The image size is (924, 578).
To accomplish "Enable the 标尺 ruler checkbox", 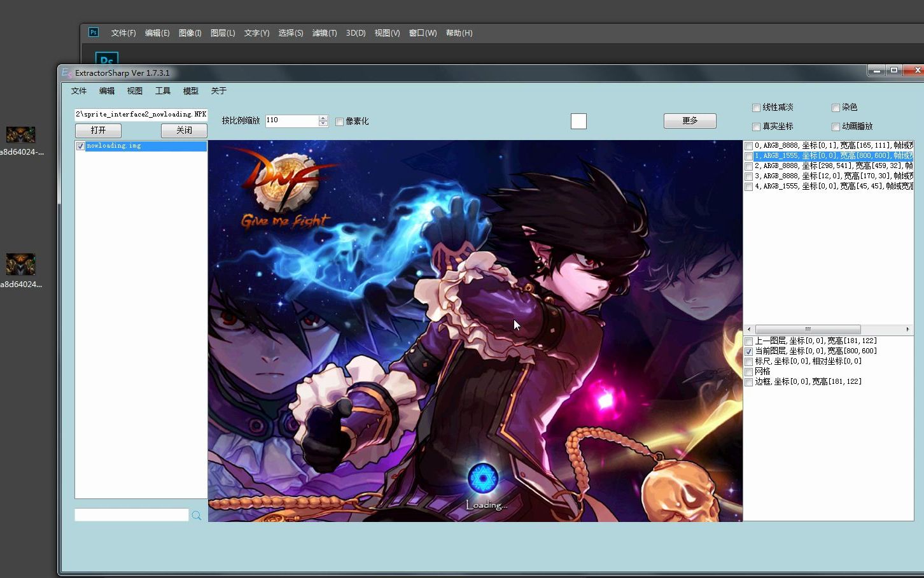I will tap(749, 362).
